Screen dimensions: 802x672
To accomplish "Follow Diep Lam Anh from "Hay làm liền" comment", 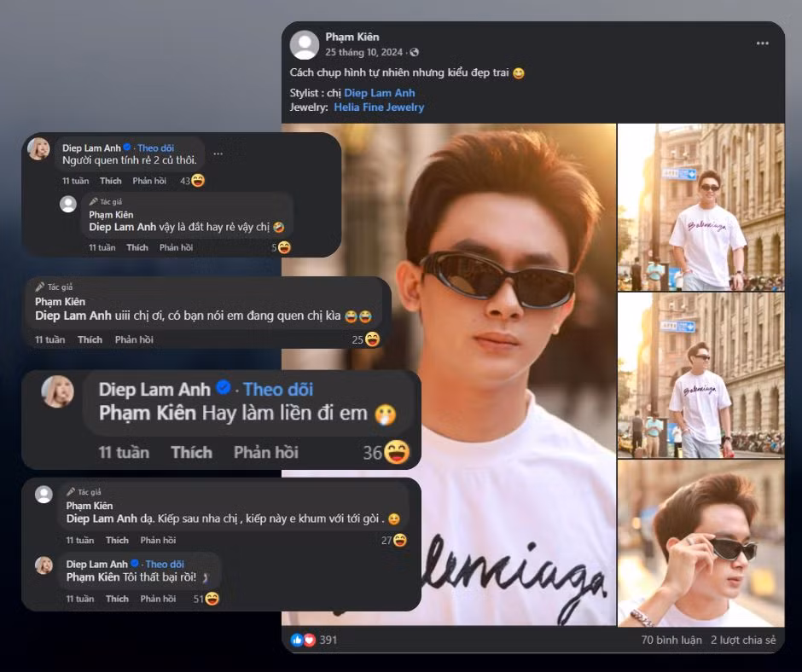I will tap(277, 390).
